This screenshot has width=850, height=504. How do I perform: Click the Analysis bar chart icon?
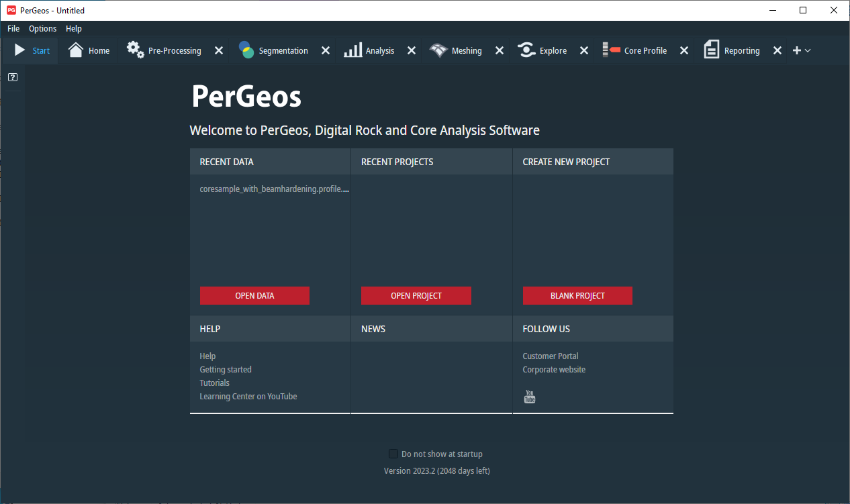353,50
